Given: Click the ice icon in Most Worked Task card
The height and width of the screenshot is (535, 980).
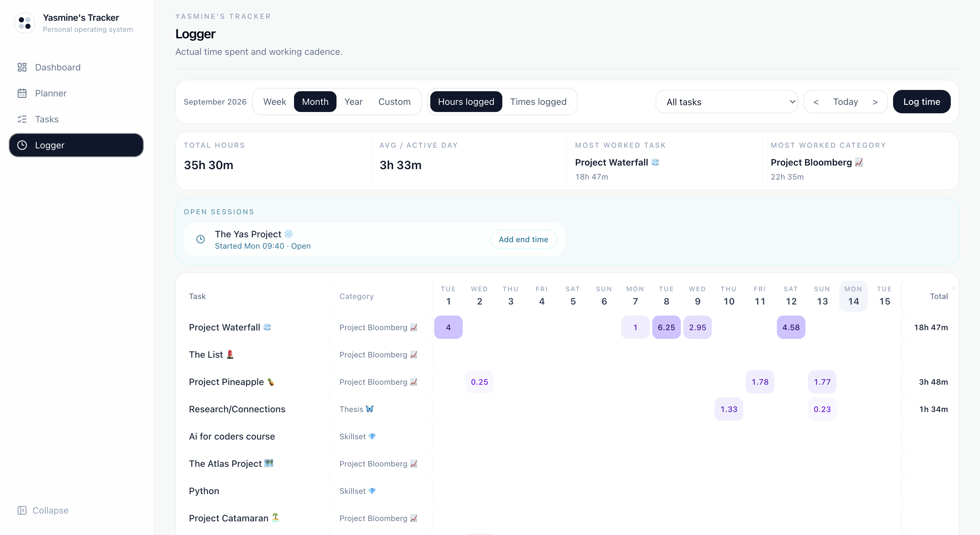Looking at the screenshot, I should click(655, 162).
